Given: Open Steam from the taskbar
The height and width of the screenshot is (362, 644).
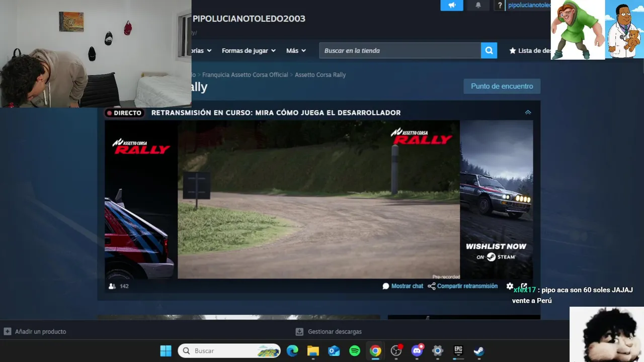Looking at the screenshot, I should coord(479,350).
